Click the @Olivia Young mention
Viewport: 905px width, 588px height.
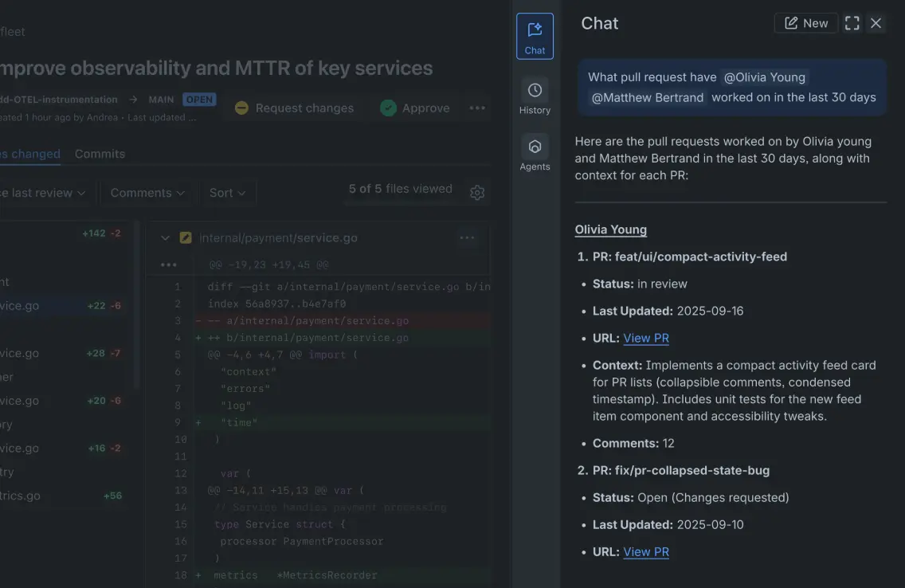tap(764, 77)
